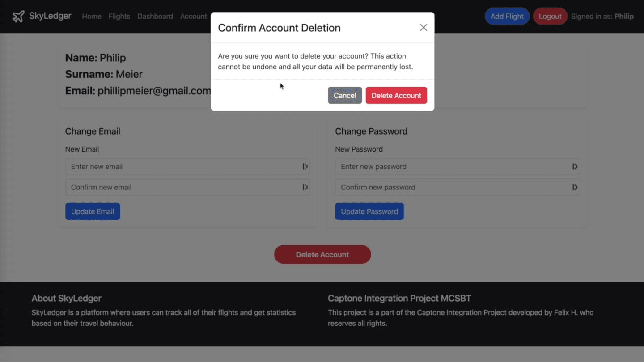The image size is (644, 362).
Task: Click the Add Flight button
Action: (x=507, y=17)
